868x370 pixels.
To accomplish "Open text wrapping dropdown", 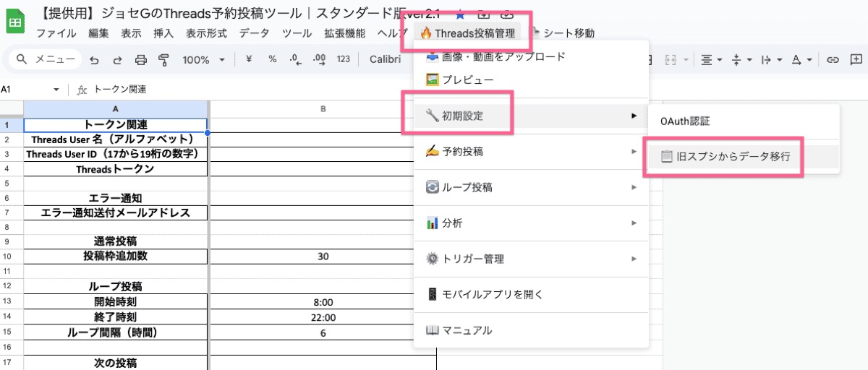I will point(773,60).
